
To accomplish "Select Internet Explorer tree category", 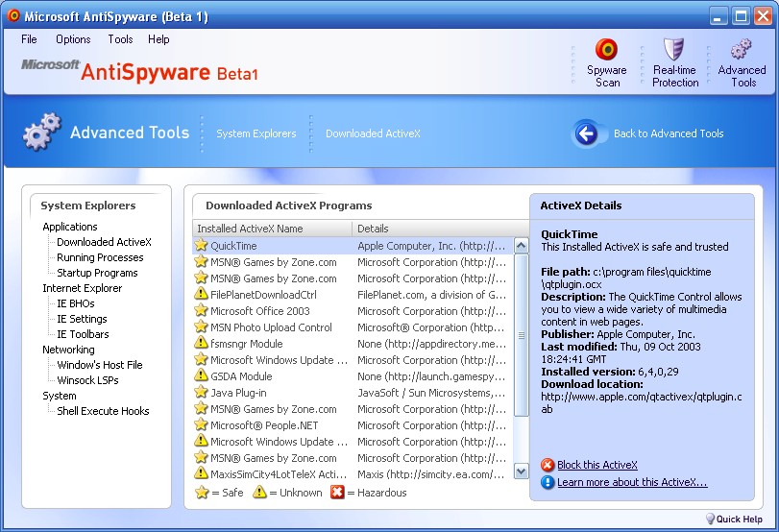I will click(x=82, y=288).
